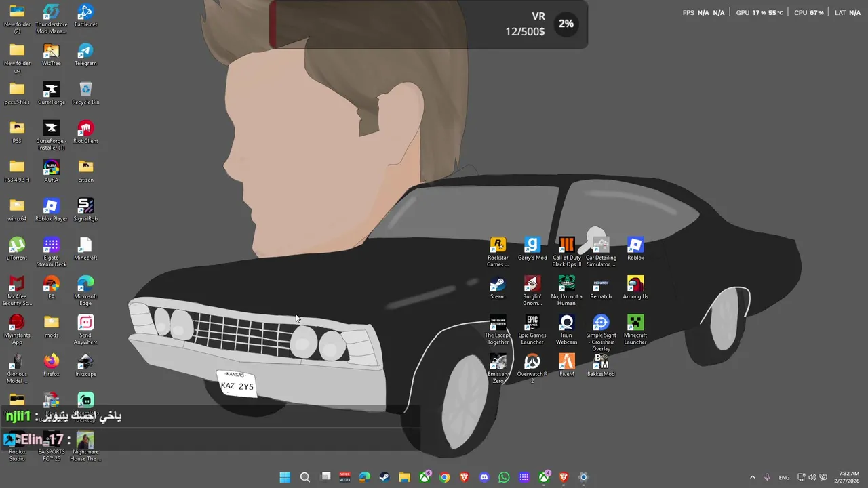Open the Inkscape desktop shortcut
This screenshot has width=868, height=488.
85,365
